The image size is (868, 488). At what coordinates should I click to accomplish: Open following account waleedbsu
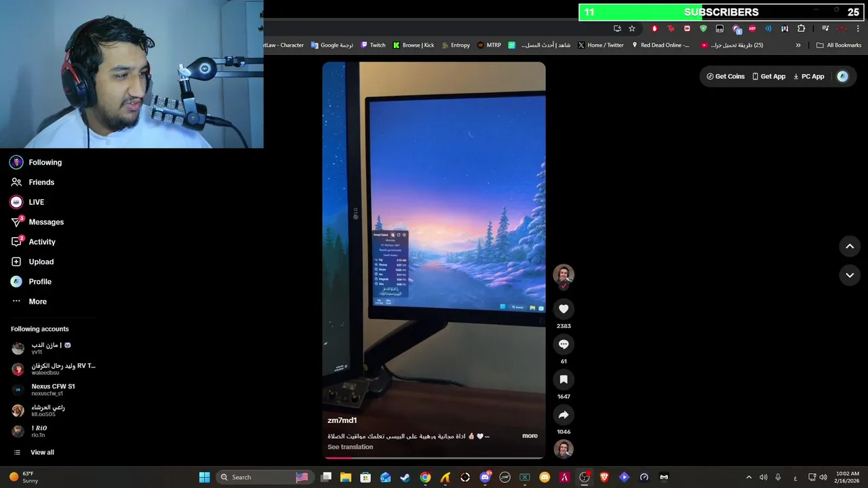54,369
